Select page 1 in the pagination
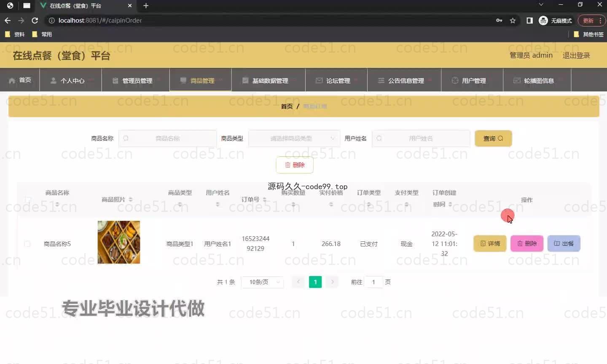The image size is (607, 364). point(315,282)
